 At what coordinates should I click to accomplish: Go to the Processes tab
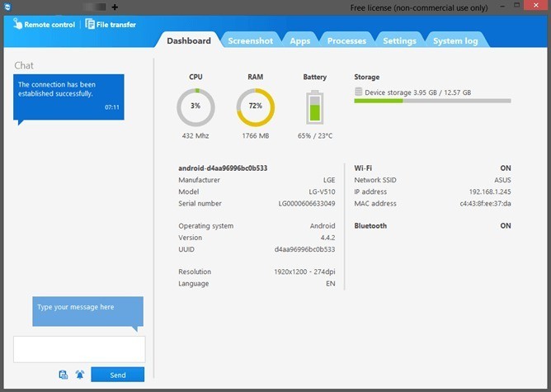click(346, 40)
